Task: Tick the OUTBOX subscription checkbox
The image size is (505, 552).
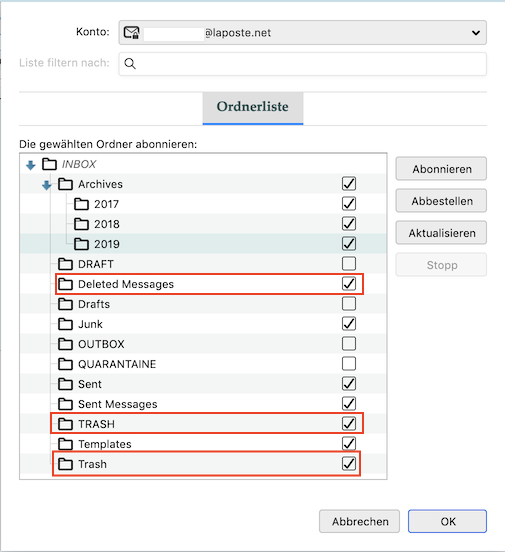Action: click(349, 344)
